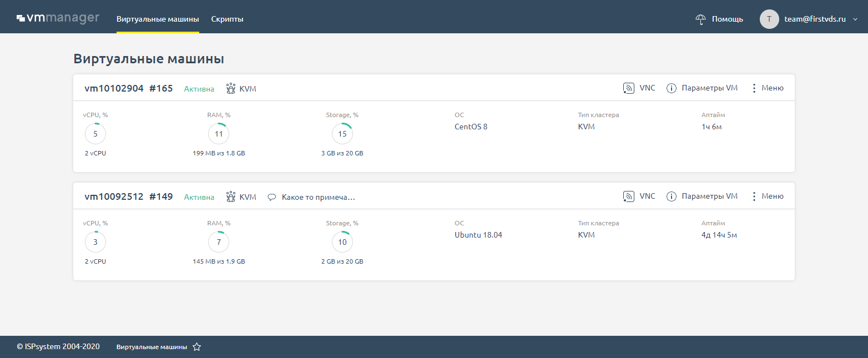
Task: Open the comment bubble note on vm10092512
Action: (x=272, y=196)
